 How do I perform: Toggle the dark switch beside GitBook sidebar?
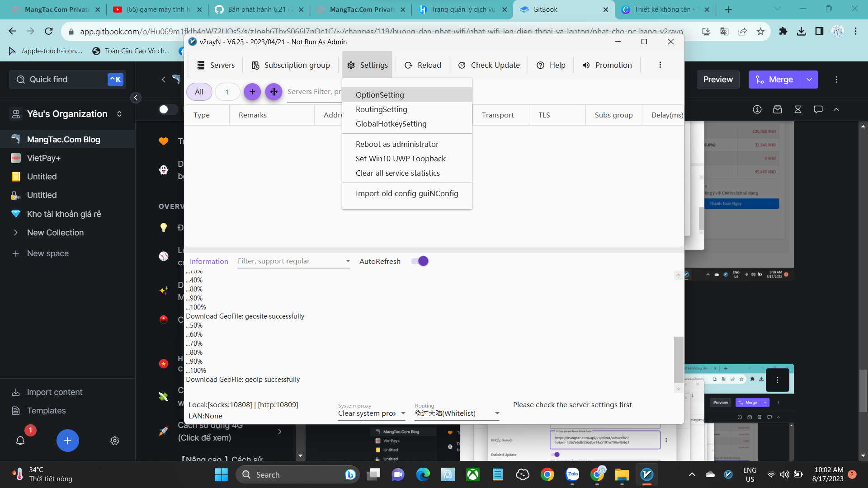click(x=168, y=109)
